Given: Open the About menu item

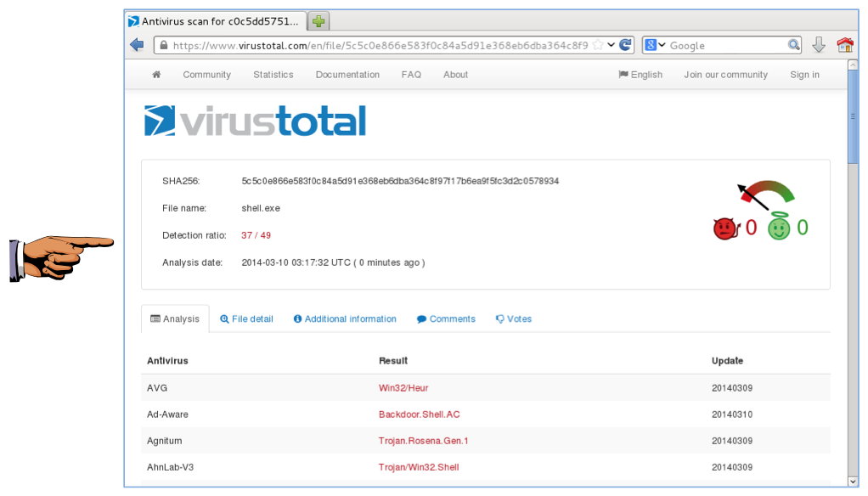Looking at the screenshot, I should [x=455, y=75].
